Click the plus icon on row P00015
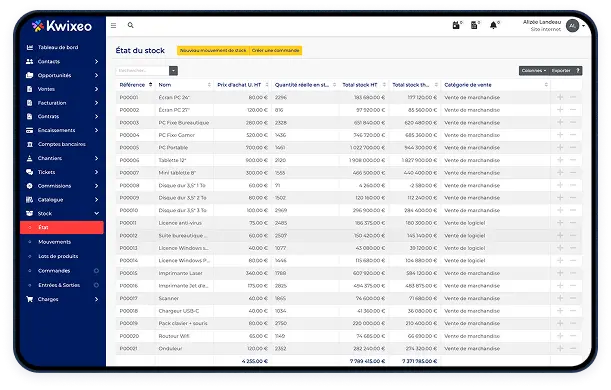The width and height of the screenshot is (611, 390). tap(560, 273)
